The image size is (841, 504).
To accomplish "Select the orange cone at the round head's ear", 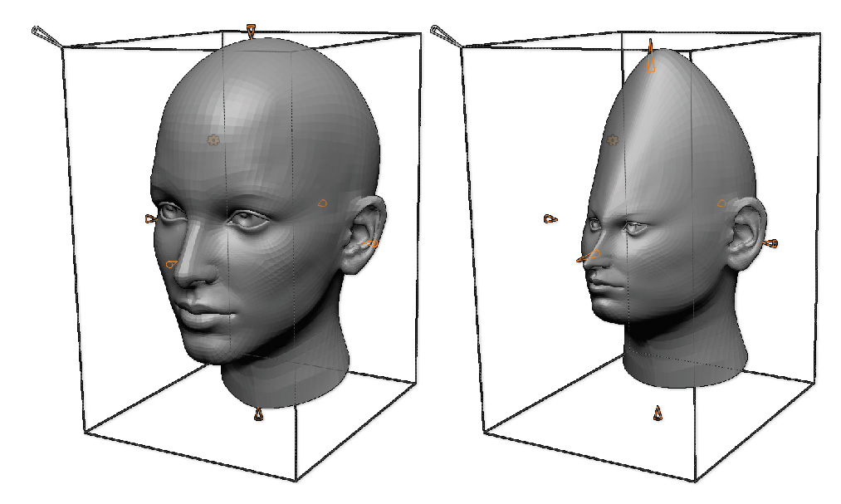I will coord(370,244).
